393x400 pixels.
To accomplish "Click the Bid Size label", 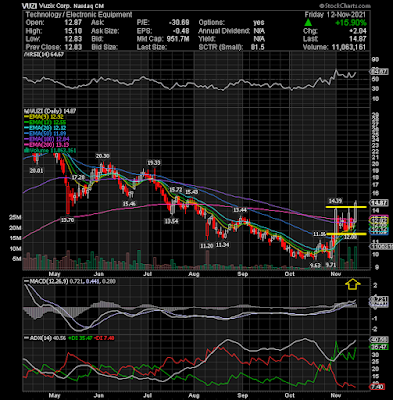I will [x=105, y=47].
